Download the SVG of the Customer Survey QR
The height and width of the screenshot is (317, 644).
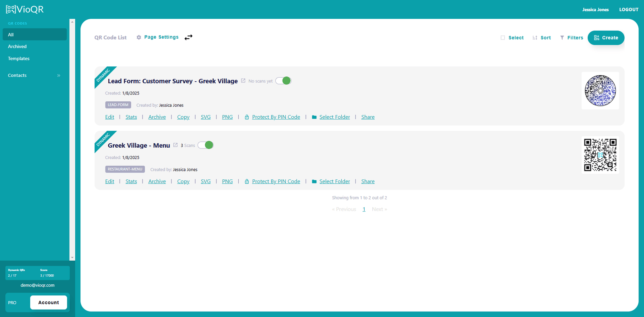pos(206,117)
